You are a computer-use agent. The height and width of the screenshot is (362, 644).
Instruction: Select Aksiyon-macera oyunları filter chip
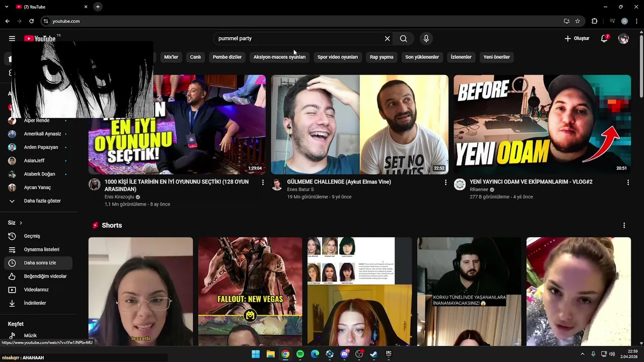tap(279, 57)
